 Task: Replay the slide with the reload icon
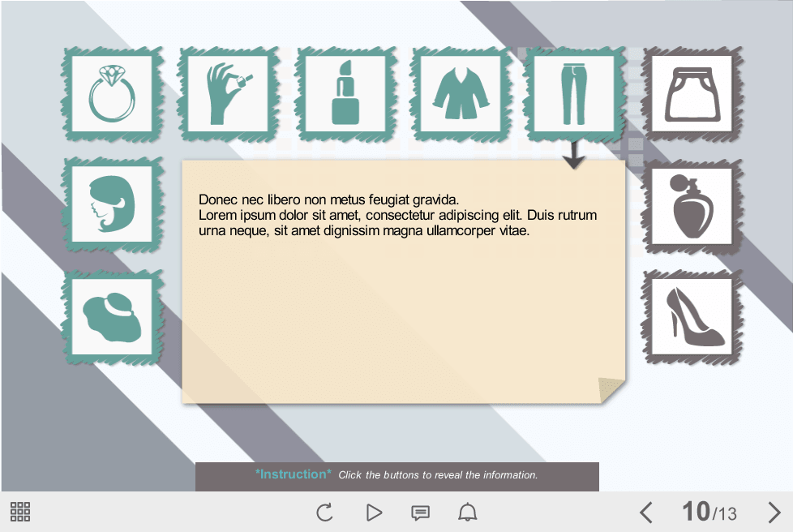(x=324, y=513)
